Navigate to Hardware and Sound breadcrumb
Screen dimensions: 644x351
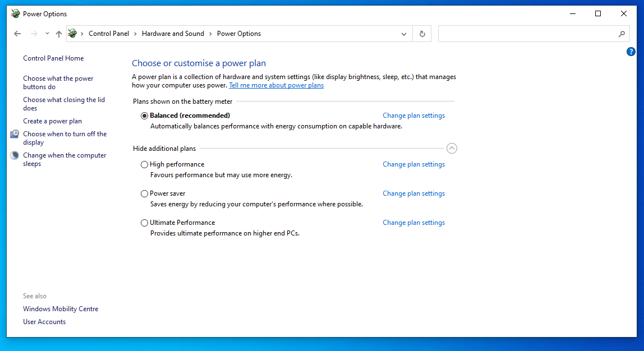coord(173,34)
